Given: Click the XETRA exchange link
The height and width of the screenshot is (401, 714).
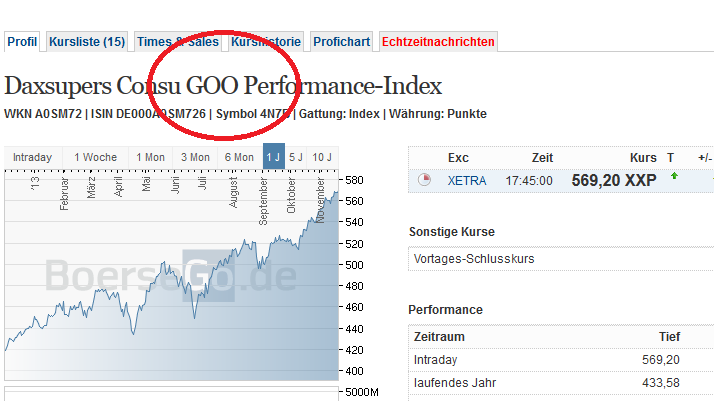Looking at the screenshot, I should coord(467,180).
